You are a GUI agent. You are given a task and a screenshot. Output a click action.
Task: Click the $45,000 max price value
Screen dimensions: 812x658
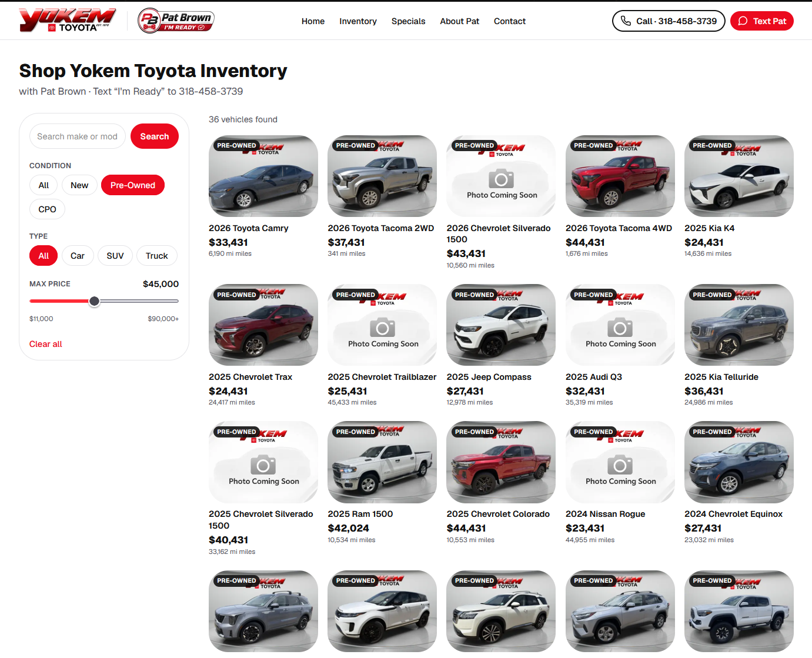click(x=161, y=284)
